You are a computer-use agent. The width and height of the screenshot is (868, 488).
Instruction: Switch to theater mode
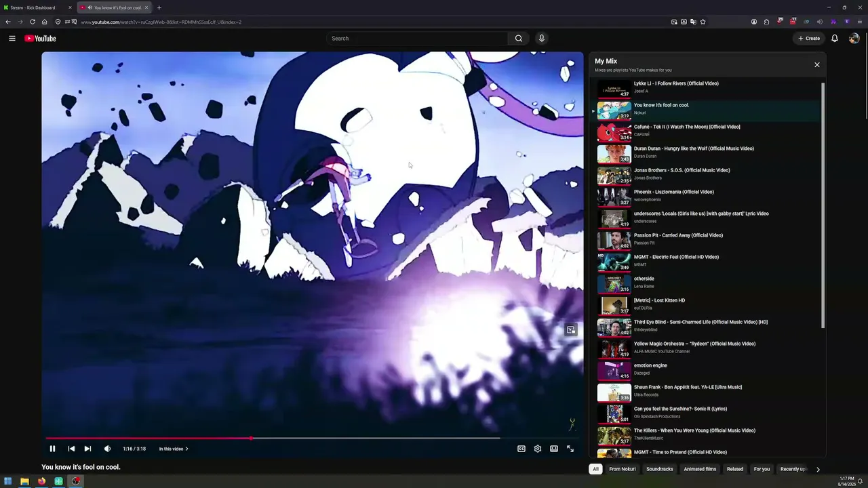pyautogui.click(x=554, y=449)
